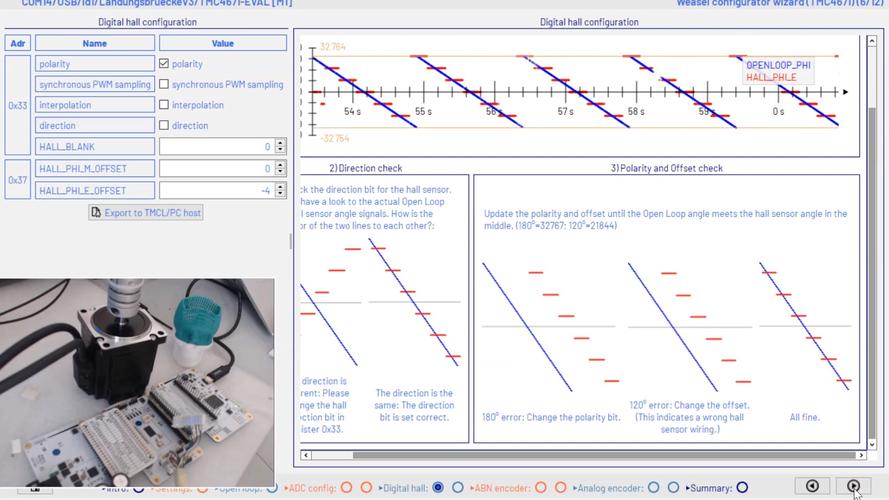Click the 57 s time axis label

(x=565, y=112)
